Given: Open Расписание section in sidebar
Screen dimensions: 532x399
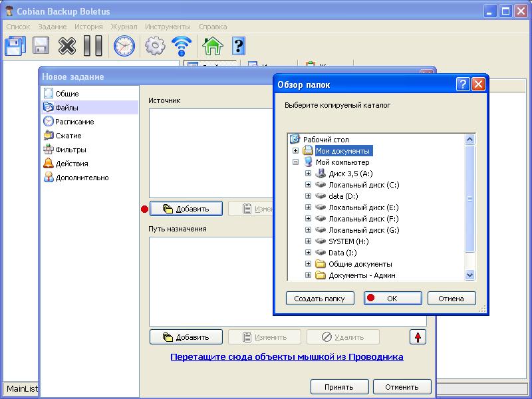Looking at the screenshot, I should coord(90,122).
